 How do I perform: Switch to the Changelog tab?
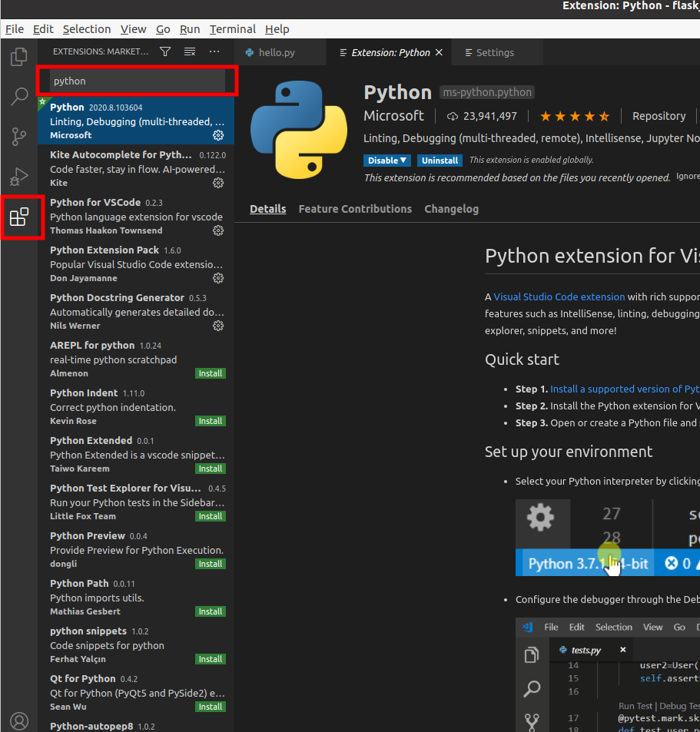coord(451,209)
